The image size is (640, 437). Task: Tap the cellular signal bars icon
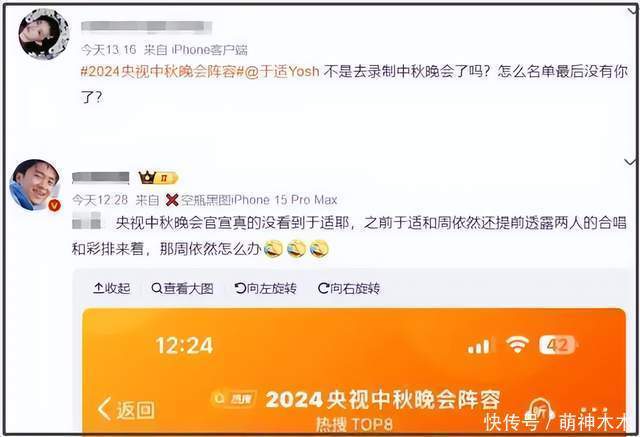(x=479, y=346)
